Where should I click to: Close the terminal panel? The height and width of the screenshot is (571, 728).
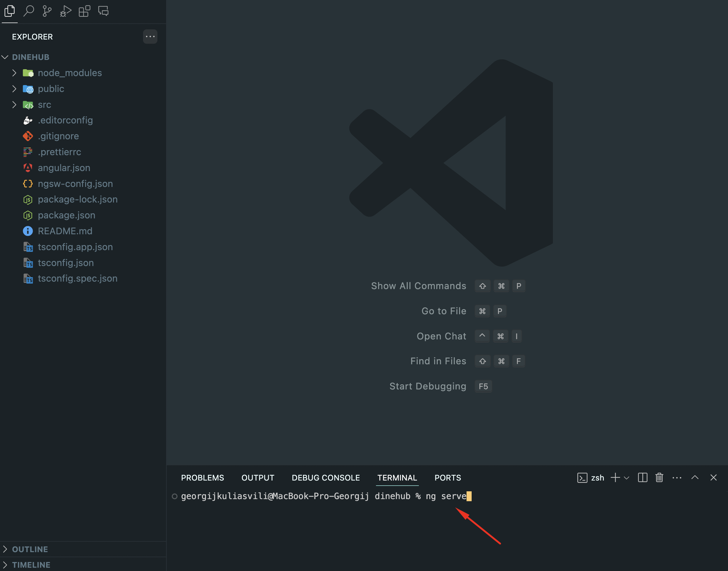point(714,478)
